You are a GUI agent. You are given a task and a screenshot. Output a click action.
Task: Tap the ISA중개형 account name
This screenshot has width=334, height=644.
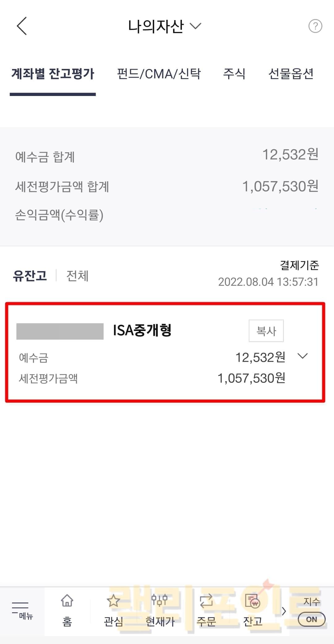pos(142,330)
